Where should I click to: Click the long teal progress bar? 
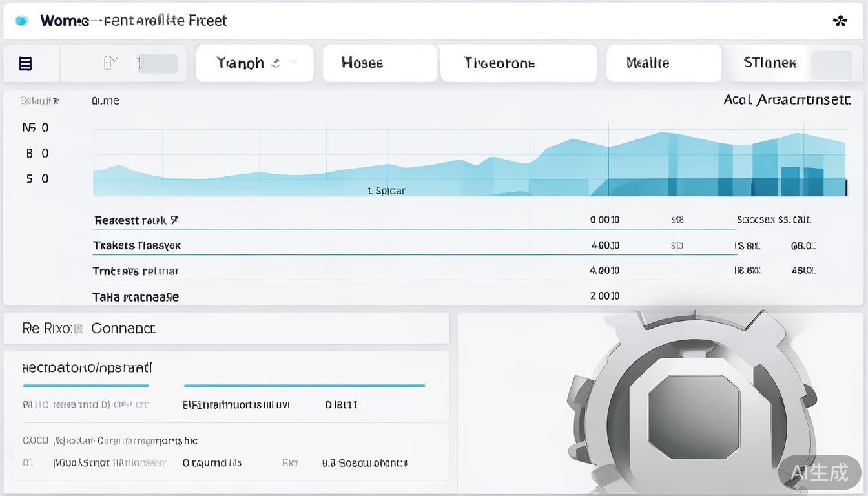point(304,386)
